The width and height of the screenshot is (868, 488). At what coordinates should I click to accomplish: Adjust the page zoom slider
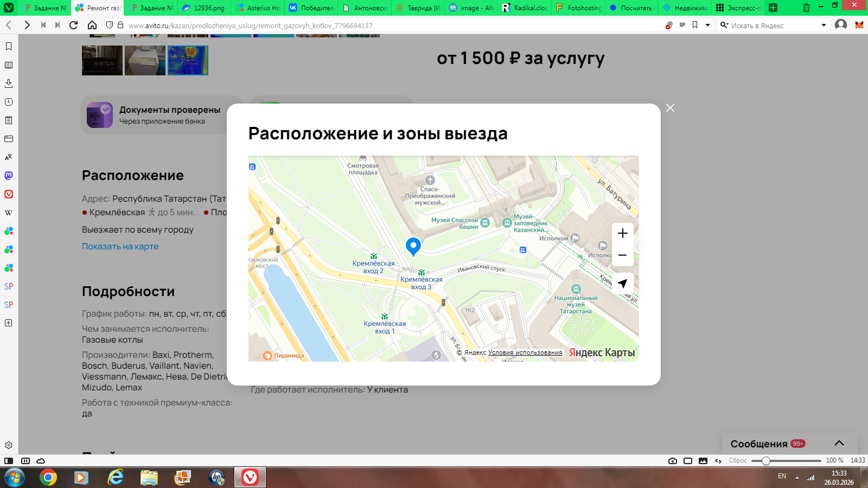click(x=786, y=461)
